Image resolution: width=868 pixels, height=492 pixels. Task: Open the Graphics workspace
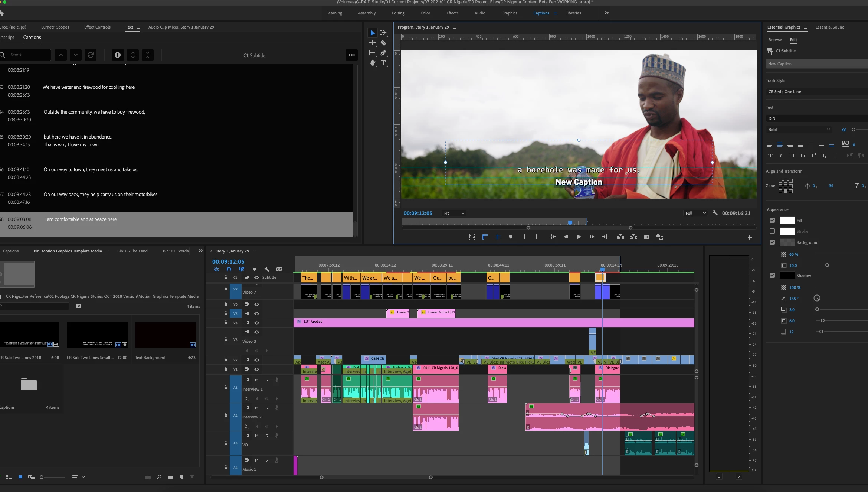coord(509,13)
